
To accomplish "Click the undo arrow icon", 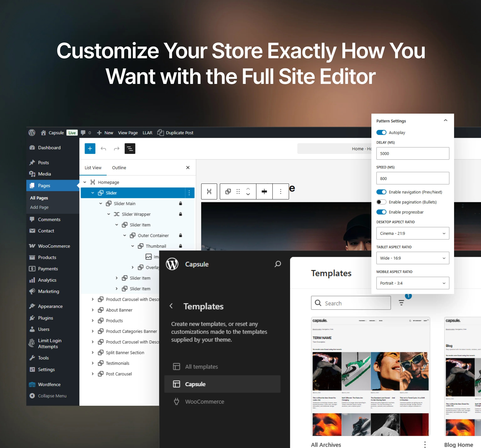I will pyautogui.click(x=103, y=149).
